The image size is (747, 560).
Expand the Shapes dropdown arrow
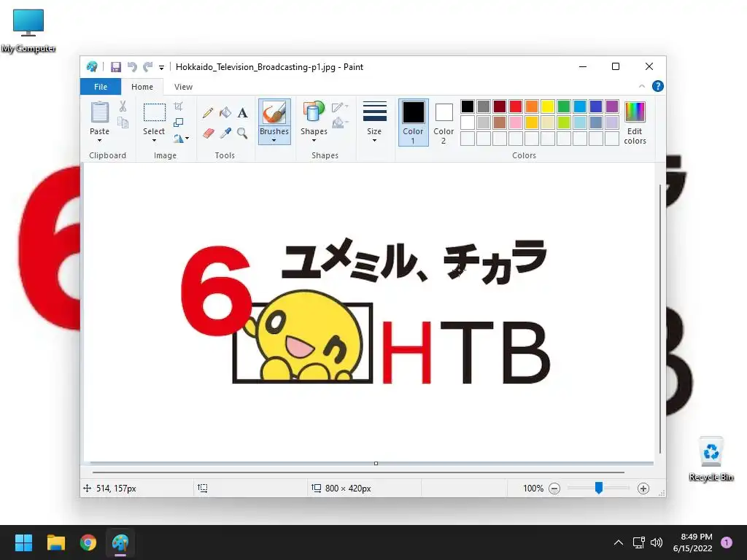coord(314,141)
